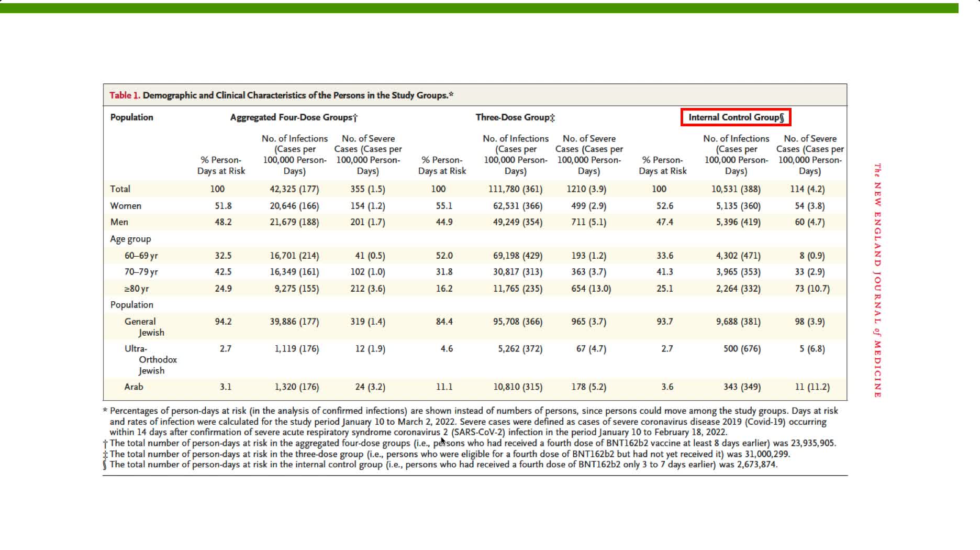Click the 'Age group' section label
The height and width of the screenshot is (550, 980).
130,239
